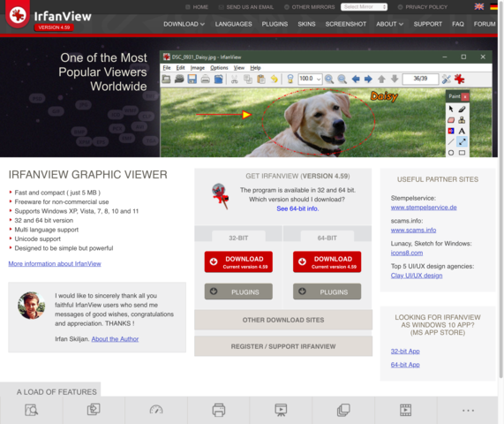Open the 32-bit App store link

pos(405,351)
